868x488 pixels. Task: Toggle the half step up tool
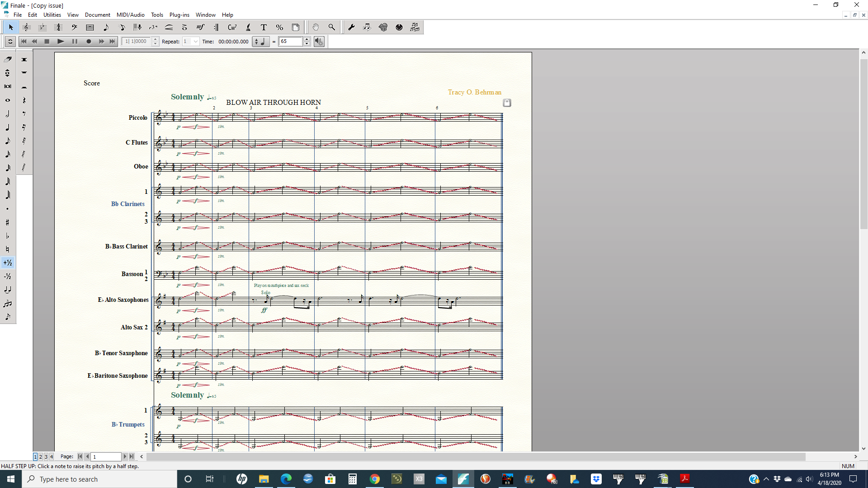pos(8,263)
